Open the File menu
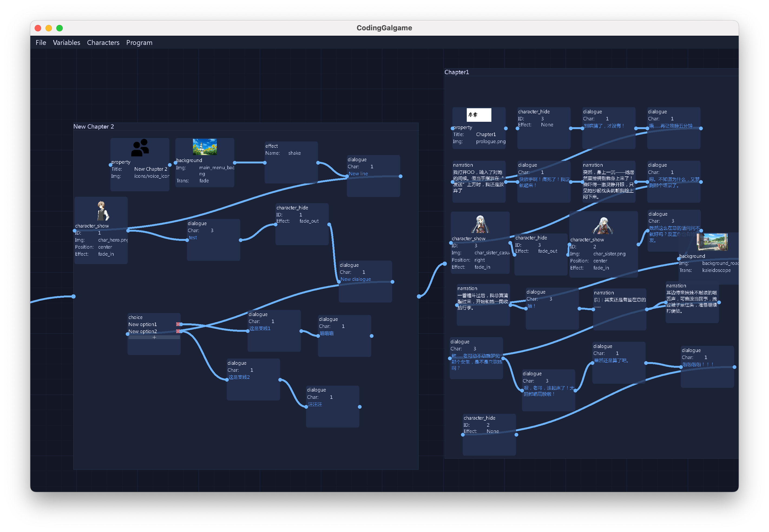This screenshot has width=769, height=532. point(41,43)
